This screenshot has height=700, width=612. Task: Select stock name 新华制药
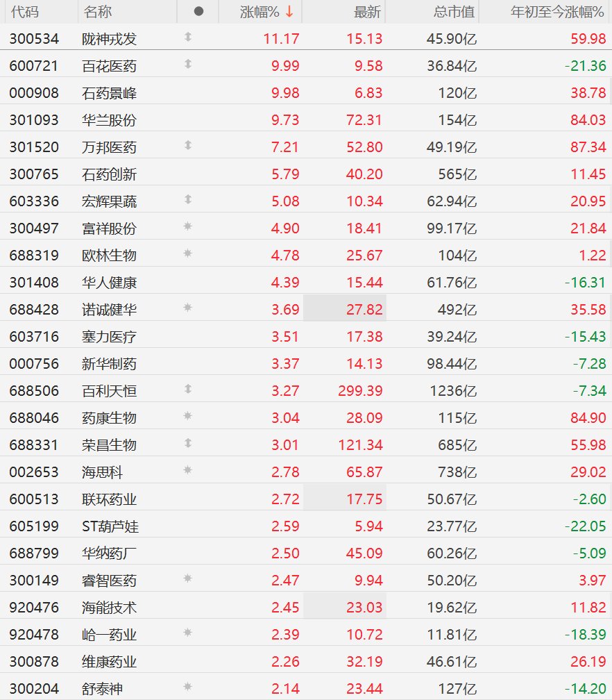[x=110, y=364]
